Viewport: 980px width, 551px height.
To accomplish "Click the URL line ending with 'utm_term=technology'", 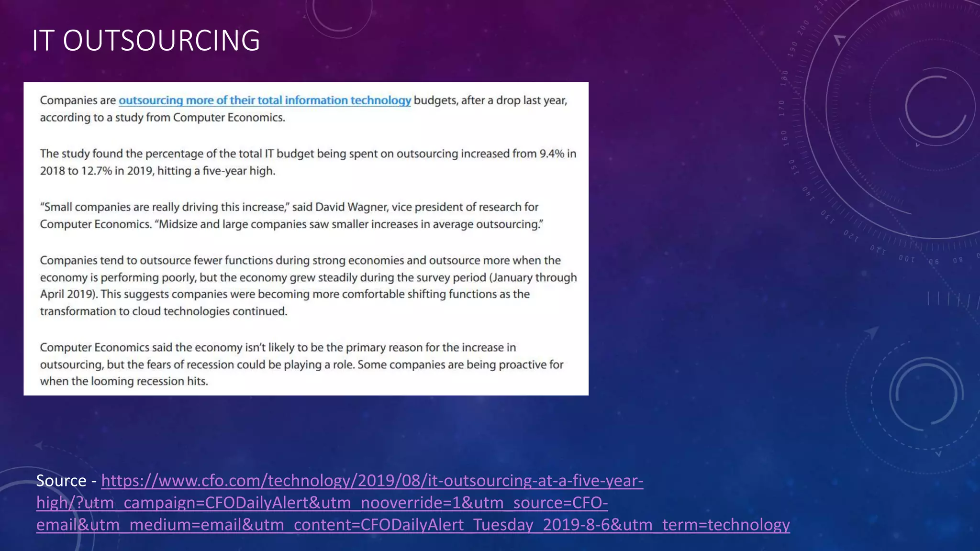I will (x=412, y=525).
